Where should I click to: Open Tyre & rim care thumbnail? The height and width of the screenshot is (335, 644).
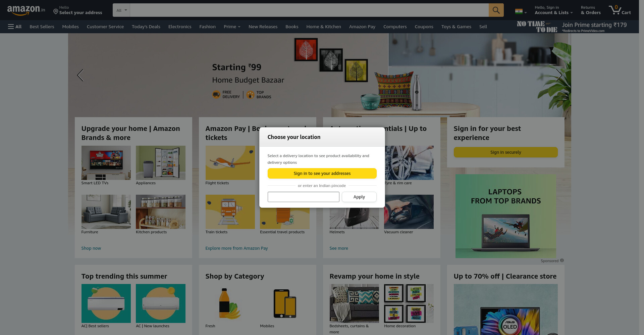pos(409,163)
